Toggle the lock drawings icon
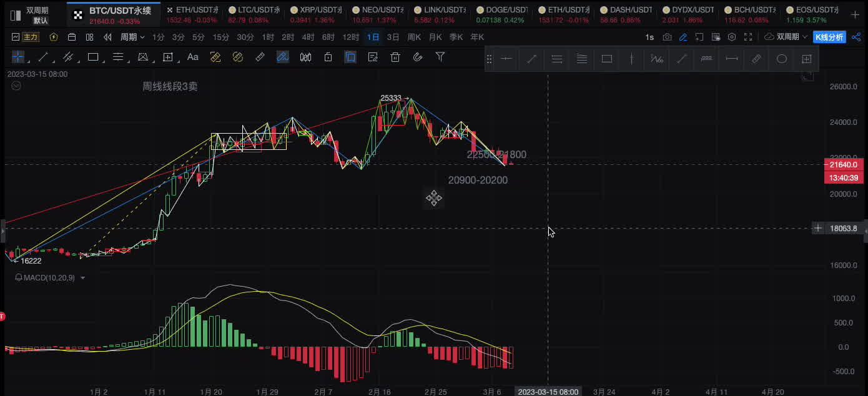The image size is (868, 396). (x=328, y=57)
